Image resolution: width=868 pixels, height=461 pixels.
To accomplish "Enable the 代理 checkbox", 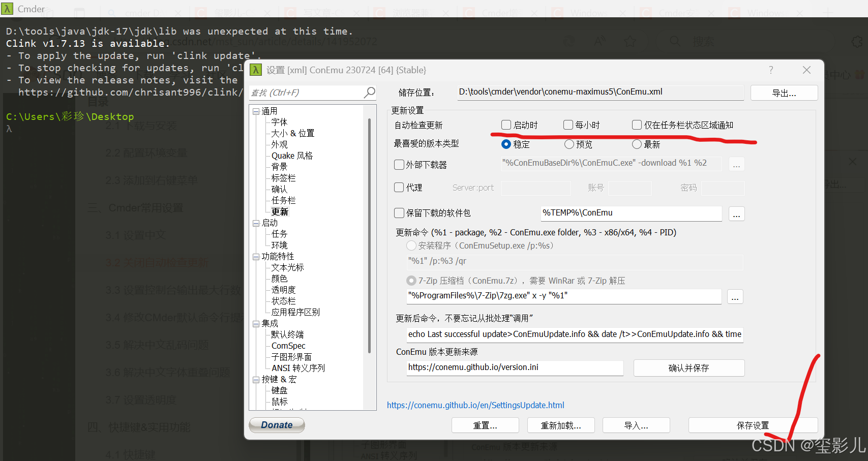I will point(399,188).
